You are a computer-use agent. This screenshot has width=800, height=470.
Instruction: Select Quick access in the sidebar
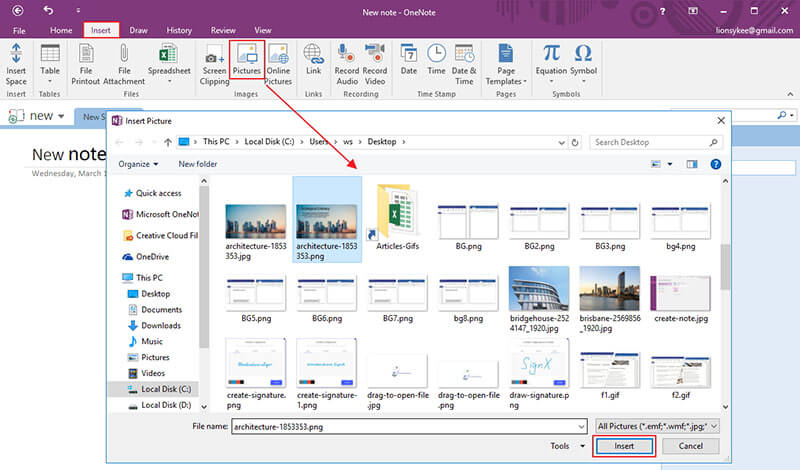point(158,193)
